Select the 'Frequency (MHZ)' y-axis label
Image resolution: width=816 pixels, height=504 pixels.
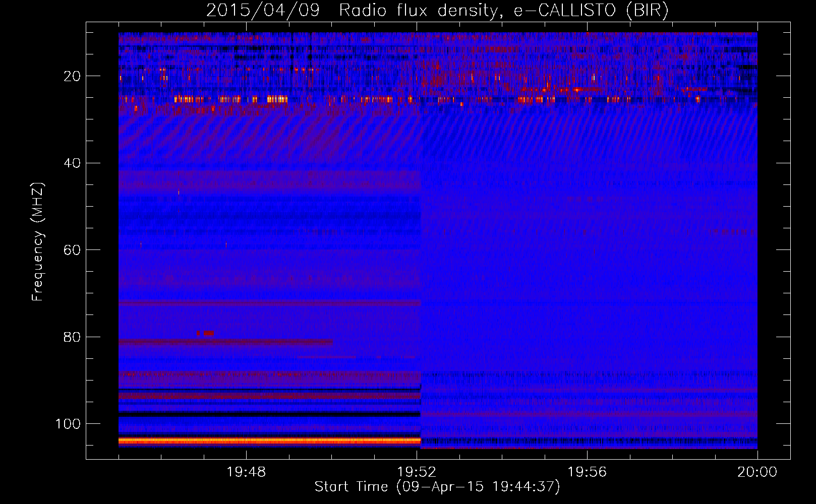point(38,241)
